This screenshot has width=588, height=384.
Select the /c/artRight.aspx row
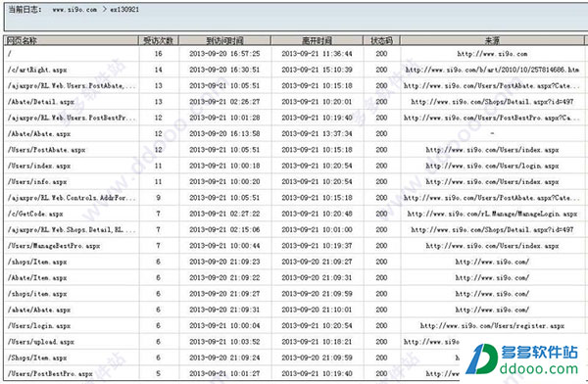point(294,70)
